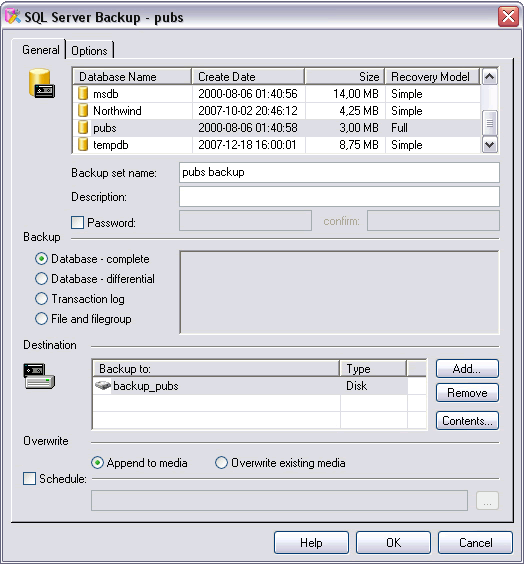Click the large database backup icon
The image size is (524, 564).
[42, 83]
